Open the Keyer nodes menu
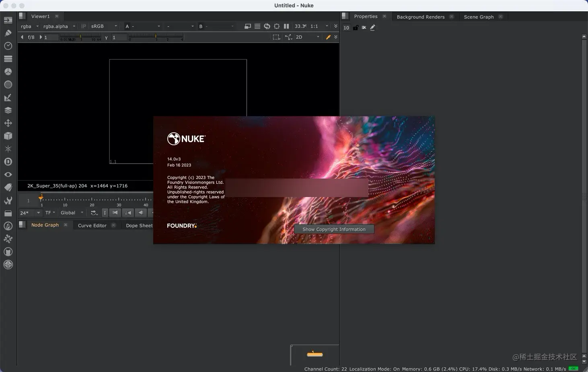The image size is (588, 372). point(8,97)
